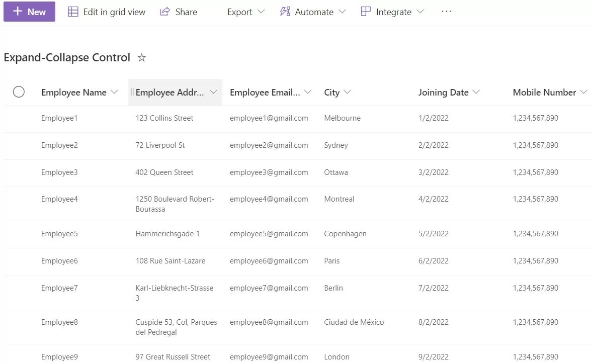Click the Employee Address column resize handle
Image resolution: width=592 pixels, height=364 pixels.
[132, 92]
